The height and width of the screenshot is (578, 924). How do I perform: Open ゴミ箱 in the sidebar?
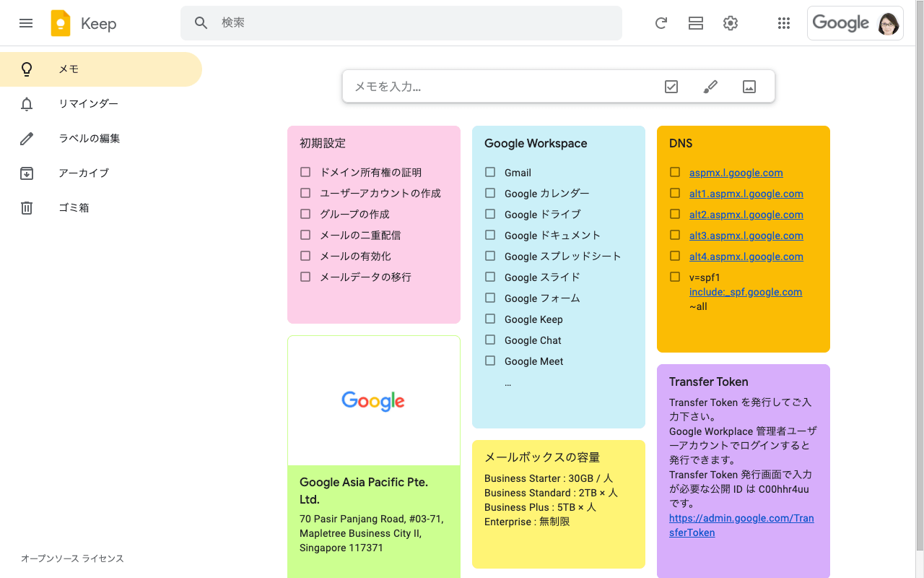101,208
